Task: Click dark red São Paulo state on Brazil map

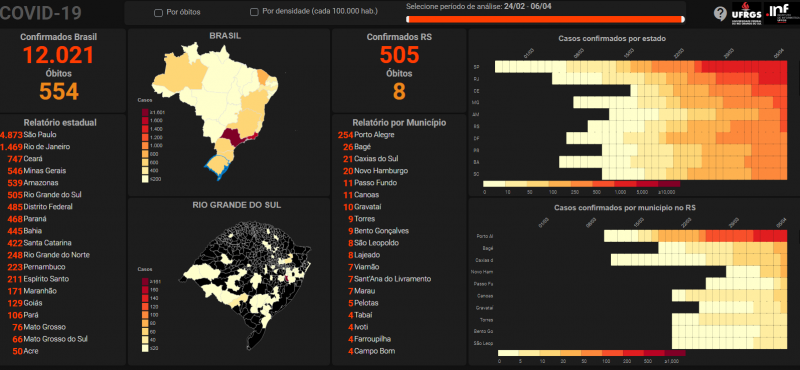Action: point(235,135)
